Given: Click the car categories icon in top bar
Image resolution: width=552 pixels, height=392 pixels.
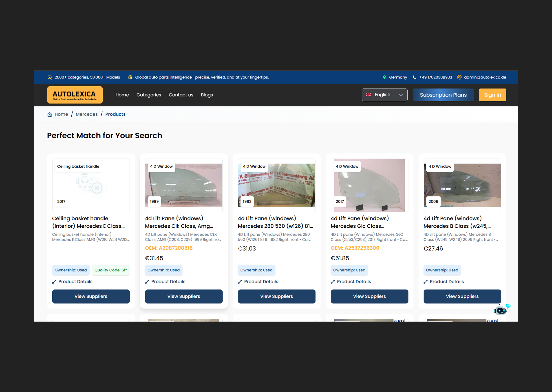Looking at the screenshot, I should [x=50, y=77].
